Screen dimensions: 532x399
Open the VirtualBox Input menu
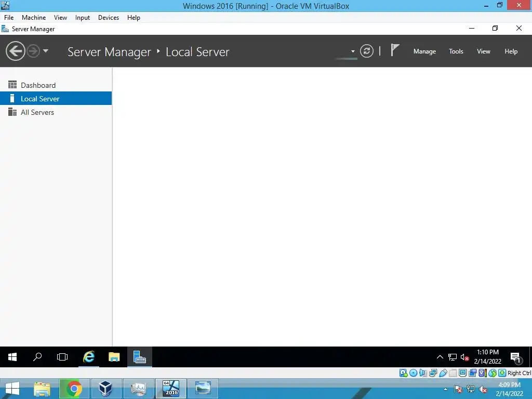coord(83,18)
